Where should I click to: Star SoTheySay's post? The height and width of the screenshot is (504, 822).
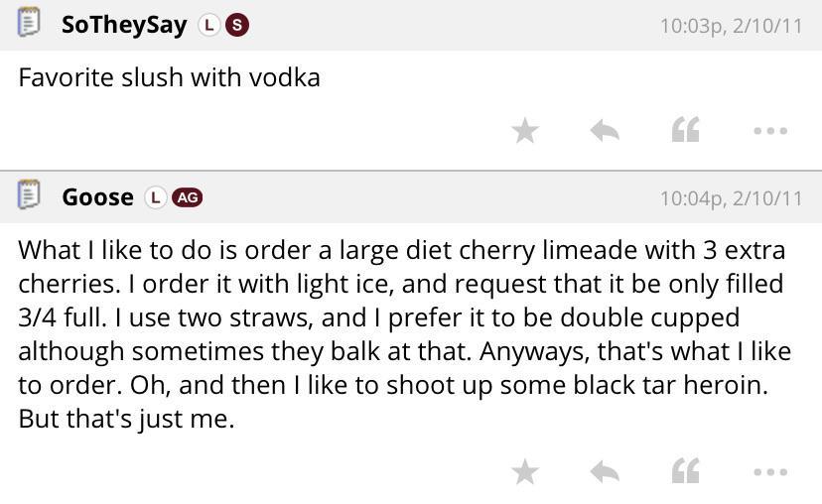pyautogui.click(x=525, y=130)
